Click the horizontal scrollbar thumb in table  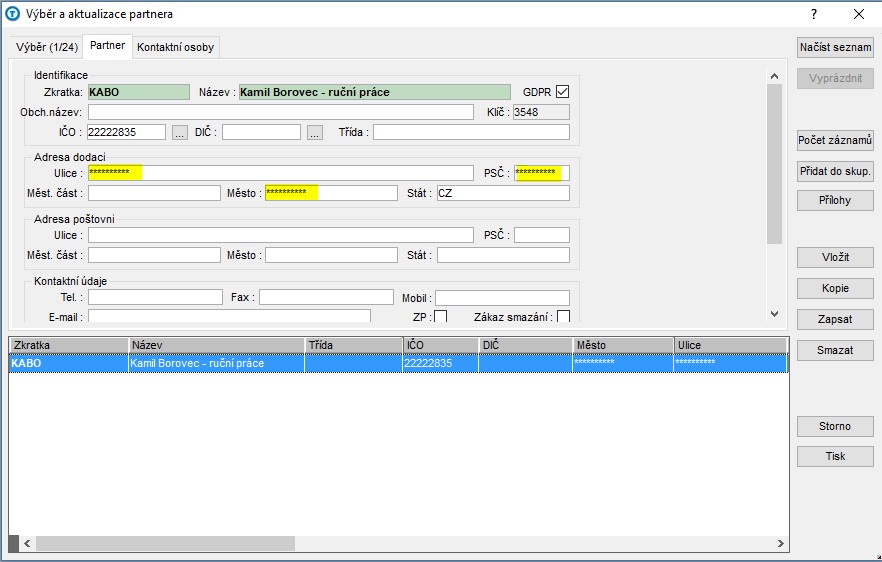click(x=165, y=543)
